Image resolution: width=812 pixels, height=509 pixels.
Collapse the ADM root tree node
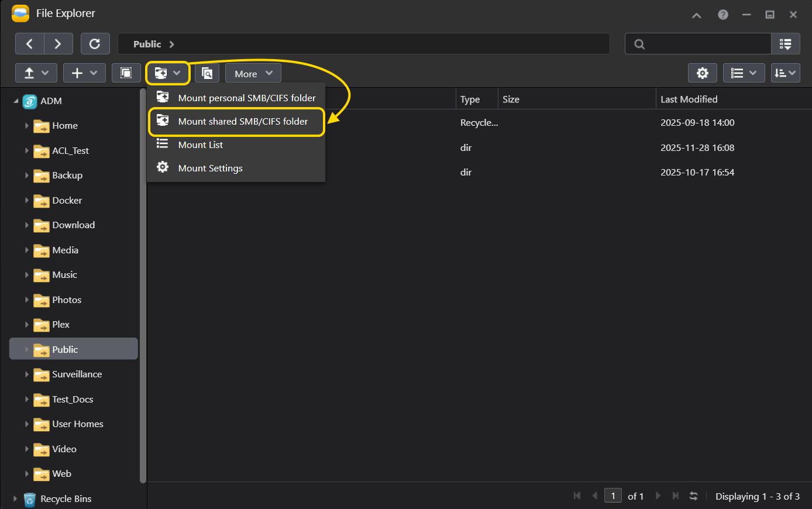pyautogui.click(x=16, y=101)
